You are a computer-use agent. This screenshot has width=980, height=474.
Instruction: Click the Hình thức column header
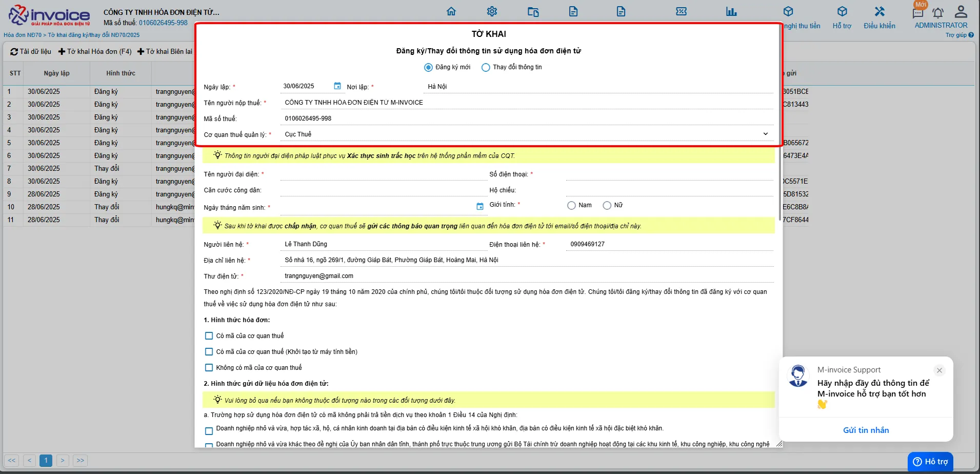pyautogui.click(x=121, y=73)
